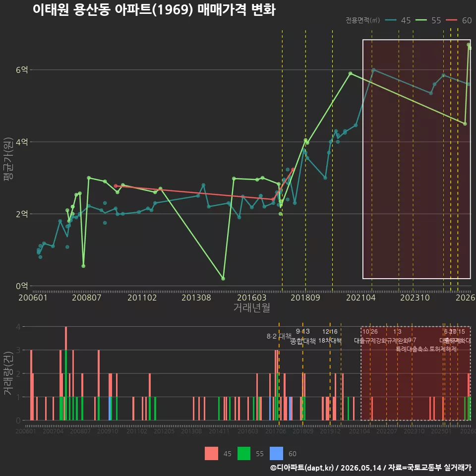Select the 평균가(원) vertical axis title
This screenshot has width=476, height=476.
click(8, 159)
